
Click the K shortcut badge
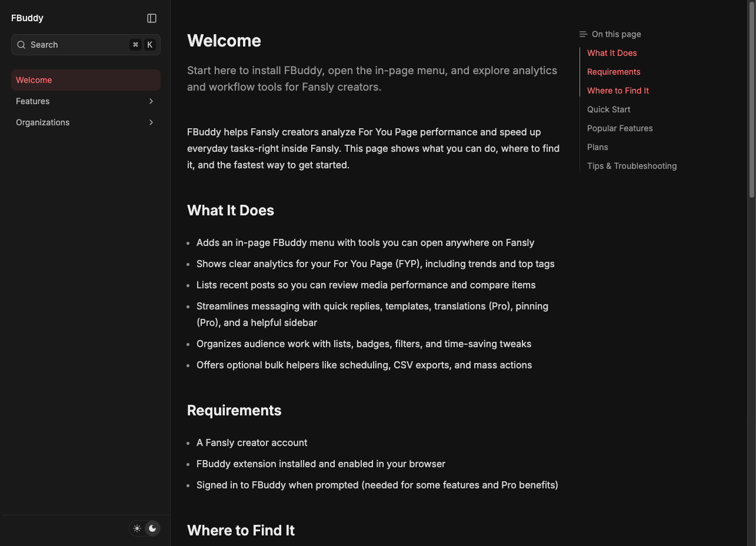(x=150, y=44)
